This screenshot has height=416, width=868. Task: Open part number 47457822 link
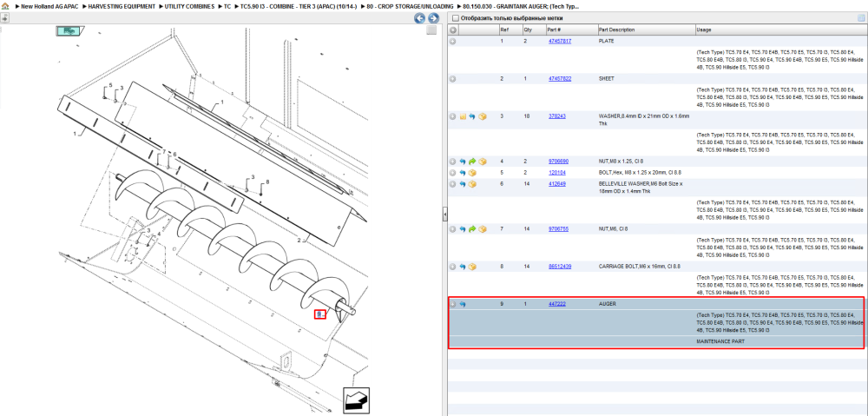[x=560, y=79]
